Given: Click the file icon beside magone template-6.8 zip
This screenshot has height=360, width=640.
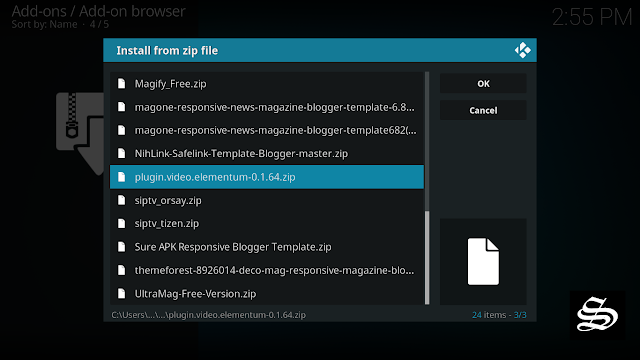Looking at the screenshot, I should 121,107.
